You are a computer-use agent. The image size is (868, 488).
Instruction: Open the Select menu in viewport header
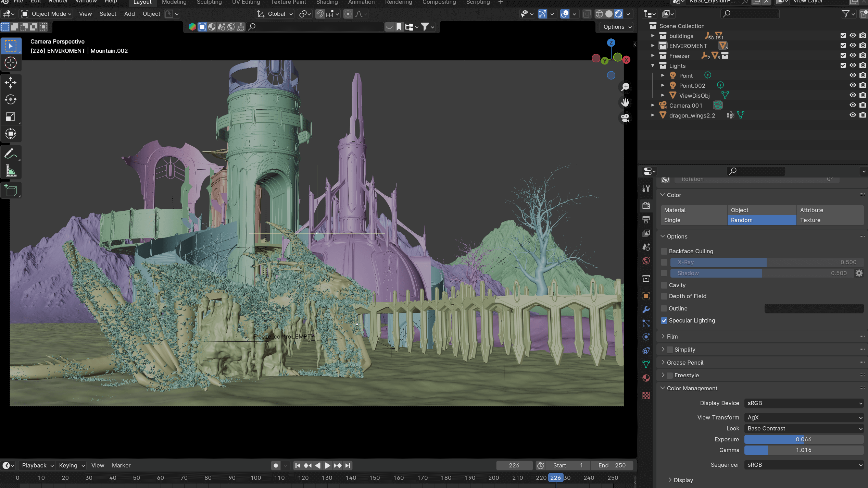[x=108, y=14]
